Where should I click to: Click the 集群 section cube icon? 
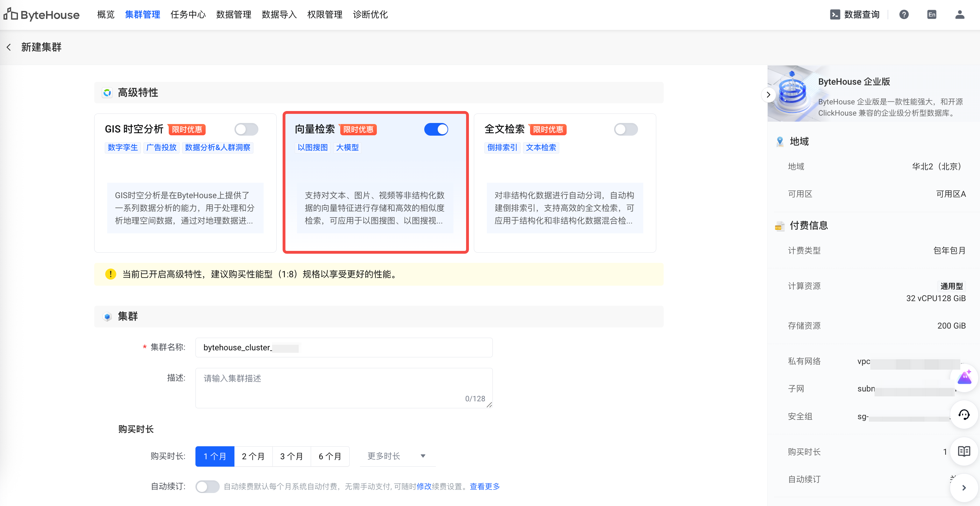tap(107, 316)
